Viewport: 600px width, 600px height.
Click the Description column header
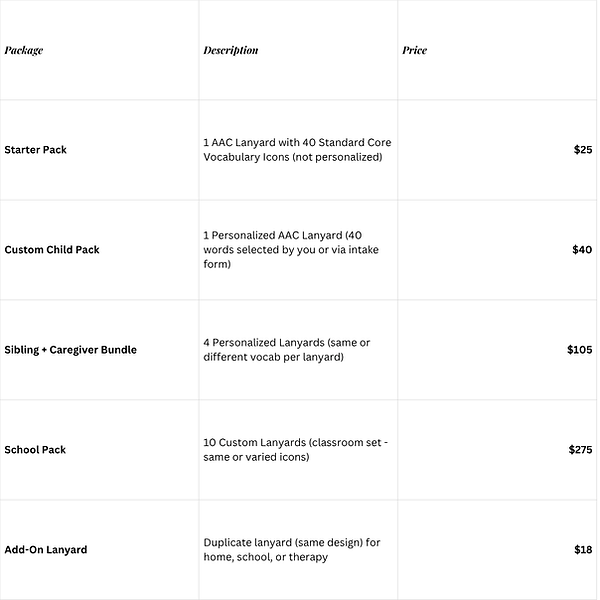(x=230, y=50)
